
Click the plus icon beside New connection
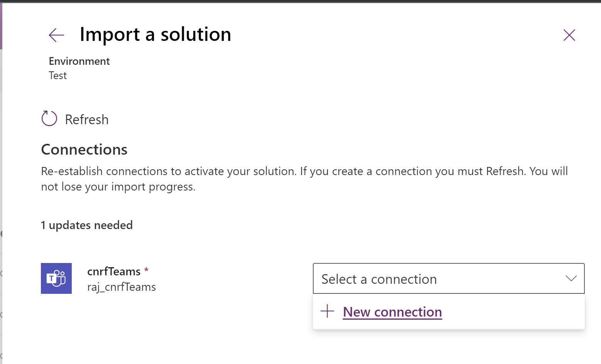point(327,311)
